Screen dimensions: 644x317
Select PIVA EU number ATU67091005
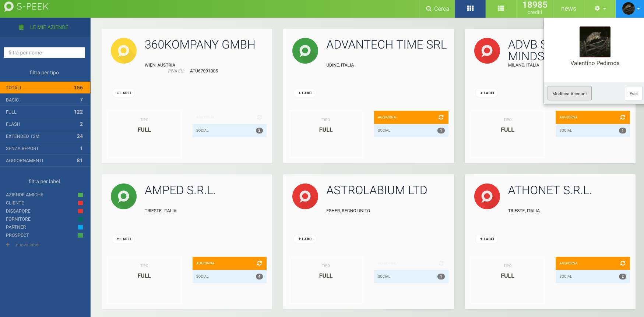[x=204, y=71]
